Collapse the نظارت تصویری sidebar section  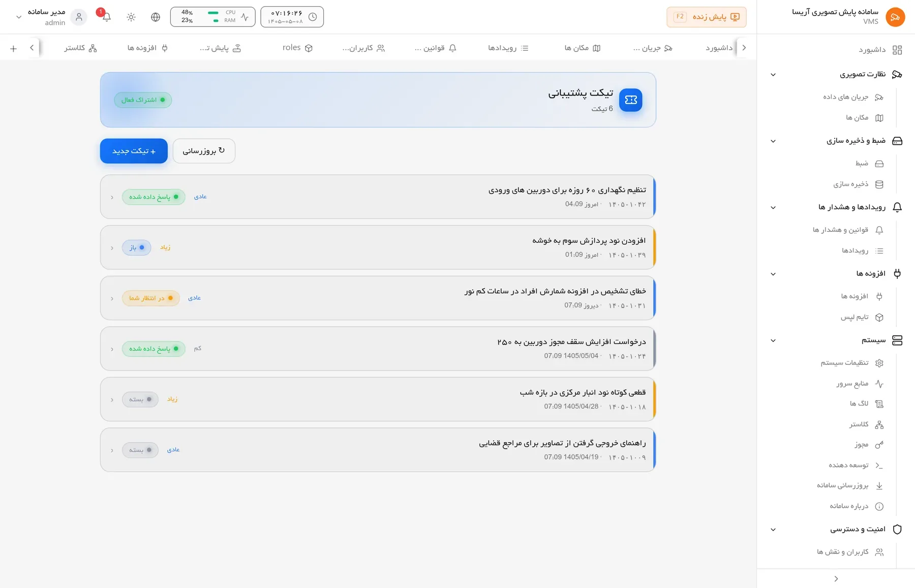773,75
